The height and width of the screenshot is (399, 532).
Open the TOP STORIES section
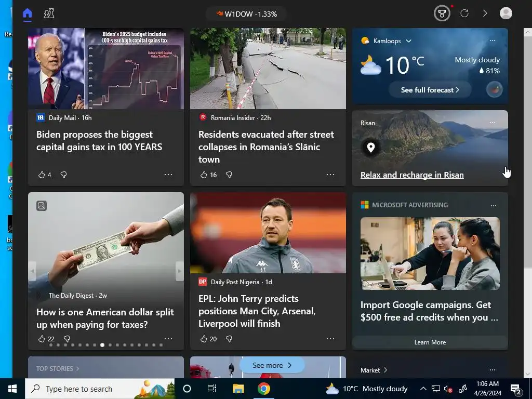point(58,369)
